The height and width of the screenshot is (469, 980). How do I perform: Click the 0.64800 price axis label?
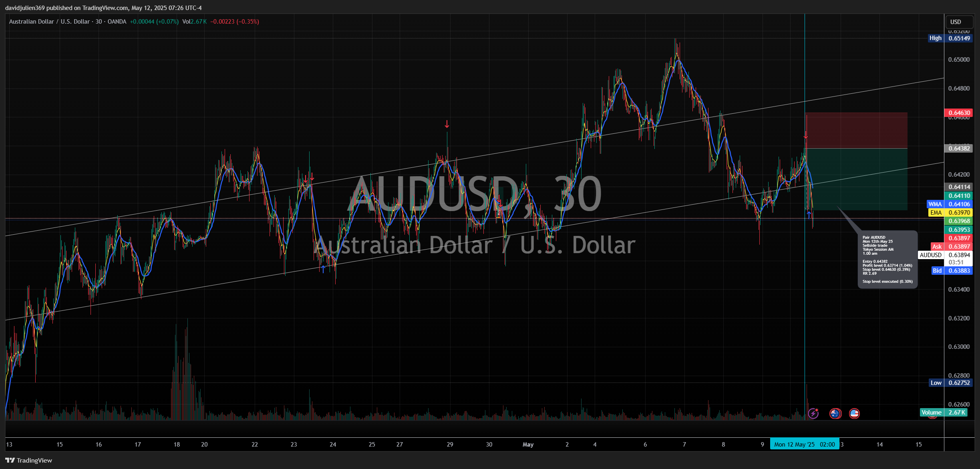pyautogui.click(x=959, y=88)
